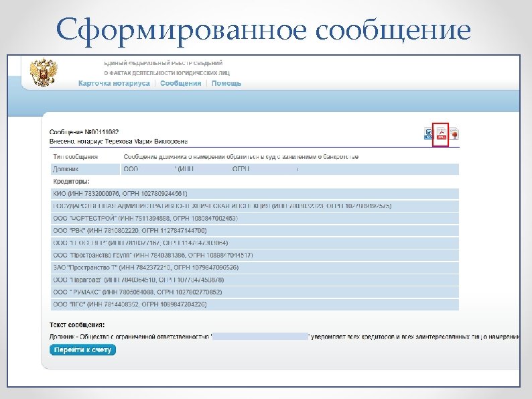The height and width of the screenshot is (399, 532).
Task: Click the debtor ООО ИНН ОГРН value cell
Action: [x=289, y=169]
